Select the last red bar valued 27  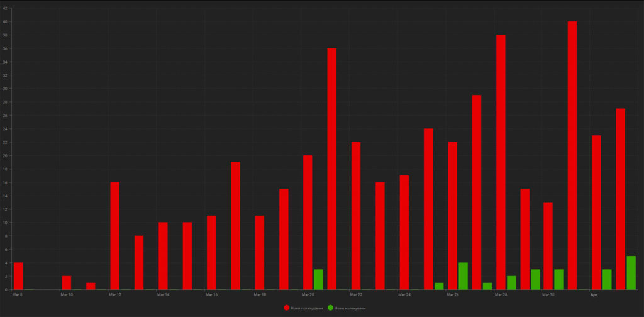[621, 199]
